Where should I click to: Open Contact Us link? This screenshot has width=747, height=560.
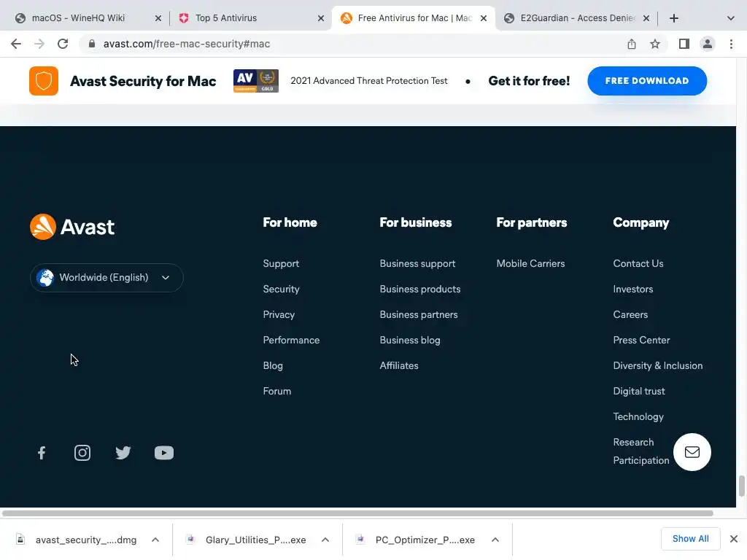tap(638, 264)
